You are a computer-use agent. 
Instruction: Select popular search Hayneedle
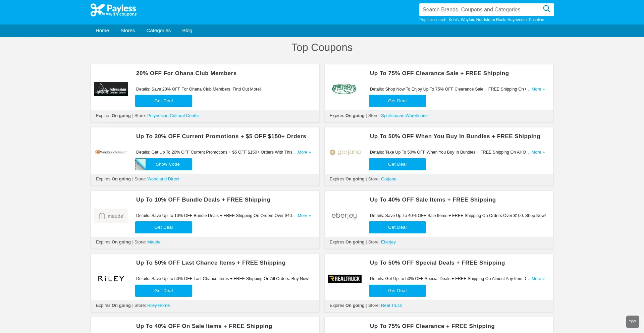[517, 20]
